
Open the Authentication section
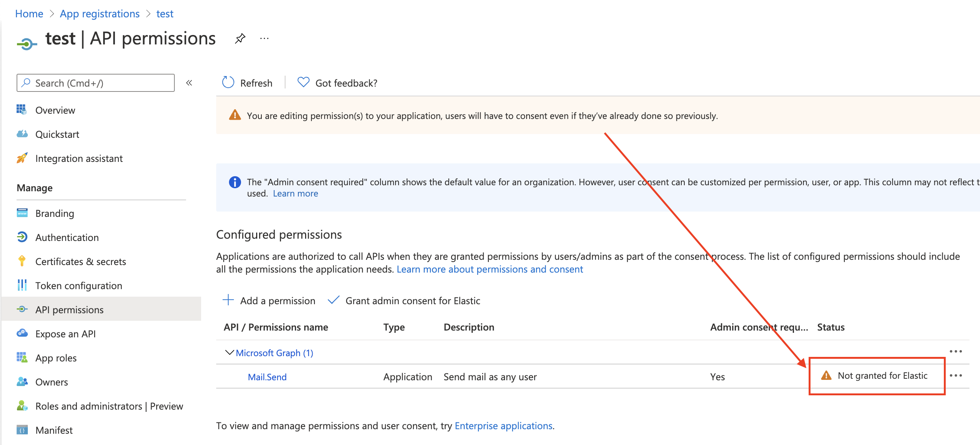67,237
